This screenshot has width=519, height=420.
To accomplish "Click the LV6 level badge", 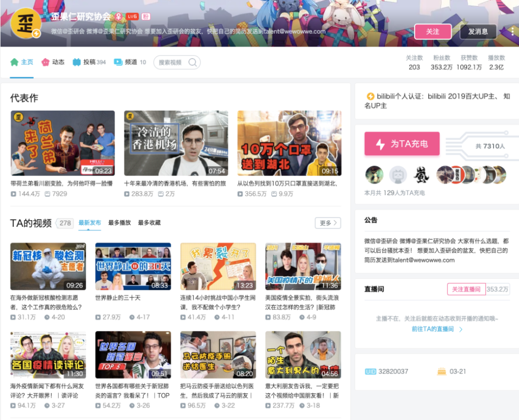I will coord(132,16).
